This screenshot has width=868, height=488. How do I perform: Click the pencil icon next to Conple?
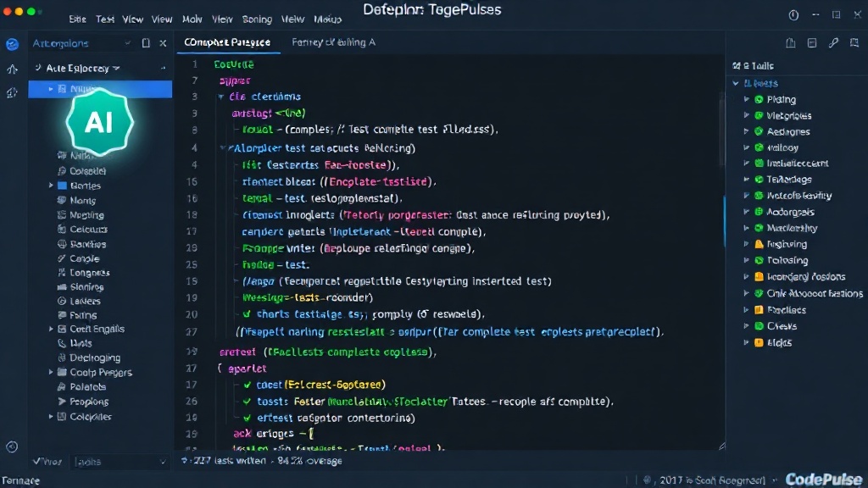coord(62,258)
